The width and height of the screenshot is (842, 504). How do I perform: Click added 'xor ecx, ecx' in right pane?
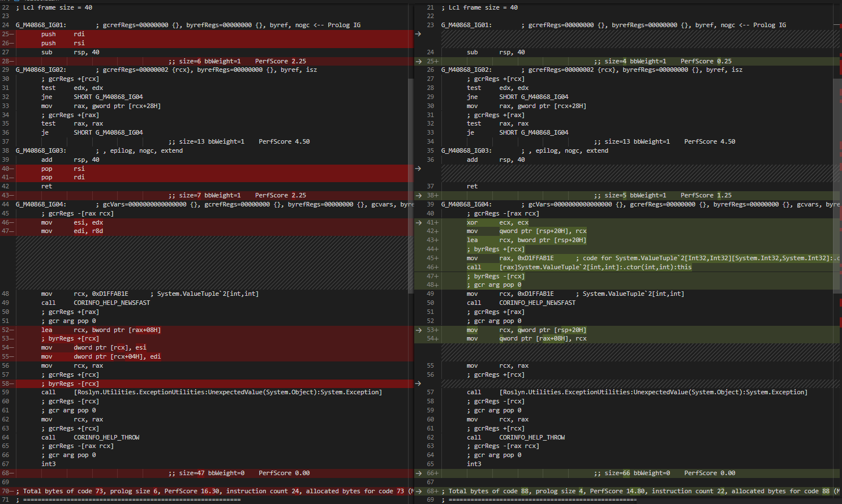497,222
